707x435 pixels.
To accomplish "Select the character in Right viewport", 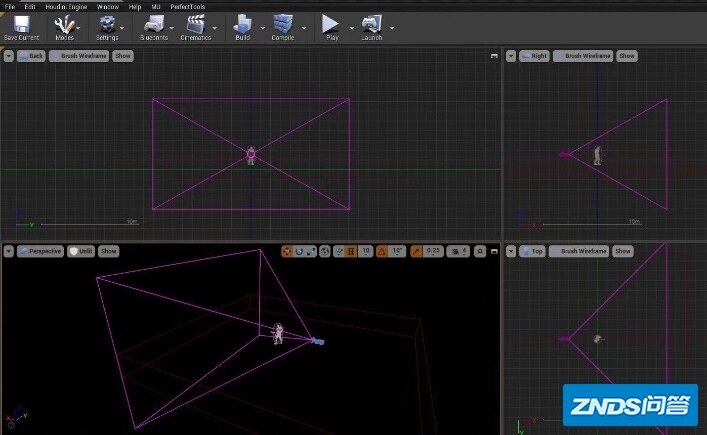I will click(597, 156).
